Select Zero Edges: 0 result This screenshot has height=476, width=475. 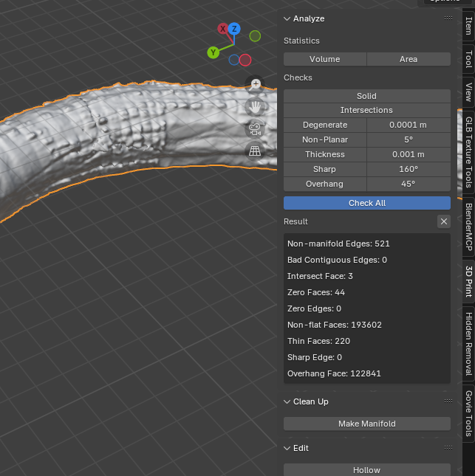click(x=314, y=308)
